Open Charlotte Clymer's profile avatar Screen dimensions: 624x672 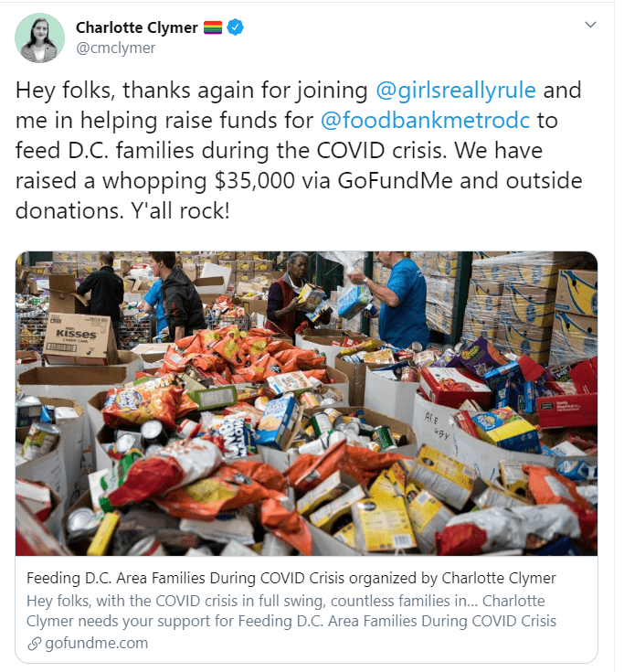coord(40,37)
